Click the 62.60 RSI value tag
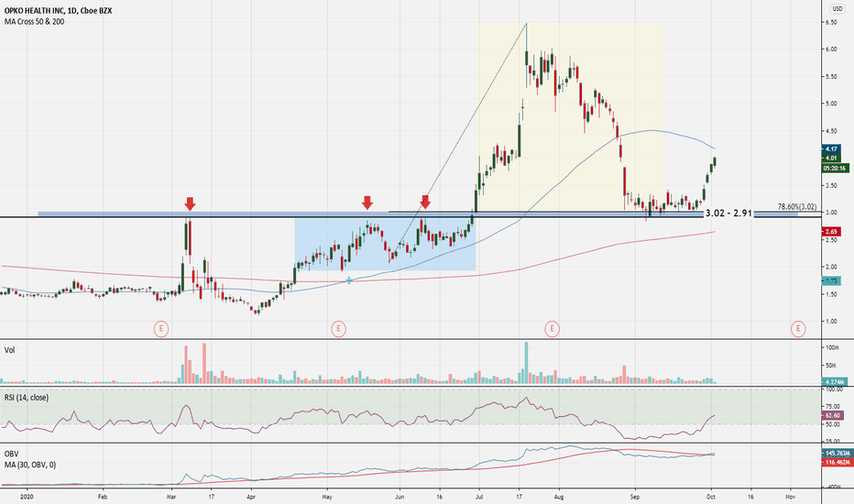 pyautogui.click(x=833, y=416)
